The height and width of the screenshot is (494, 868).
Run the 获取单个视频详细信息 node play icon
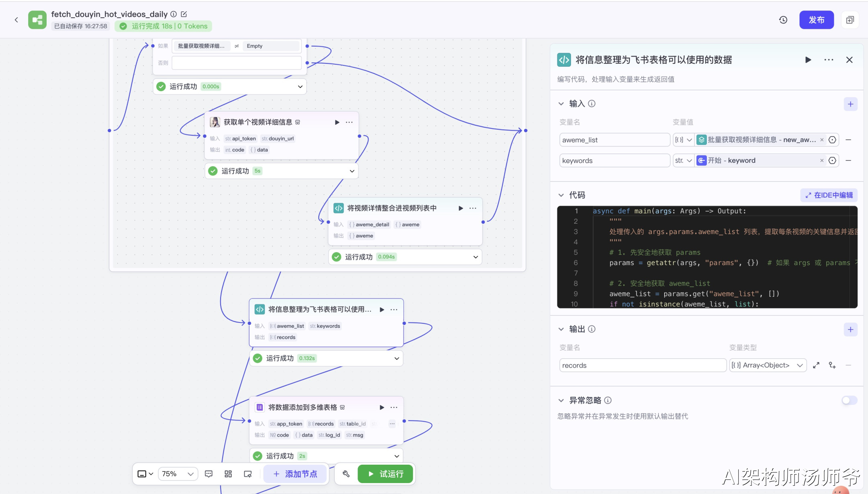[x=337, y=122]
